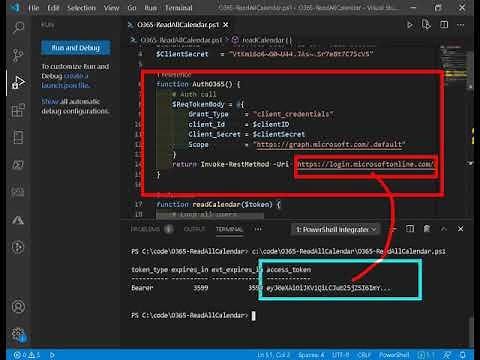Click readCalendar() in the breadcrumb
Screen dimensions: 480x360
tap(263, 40)
